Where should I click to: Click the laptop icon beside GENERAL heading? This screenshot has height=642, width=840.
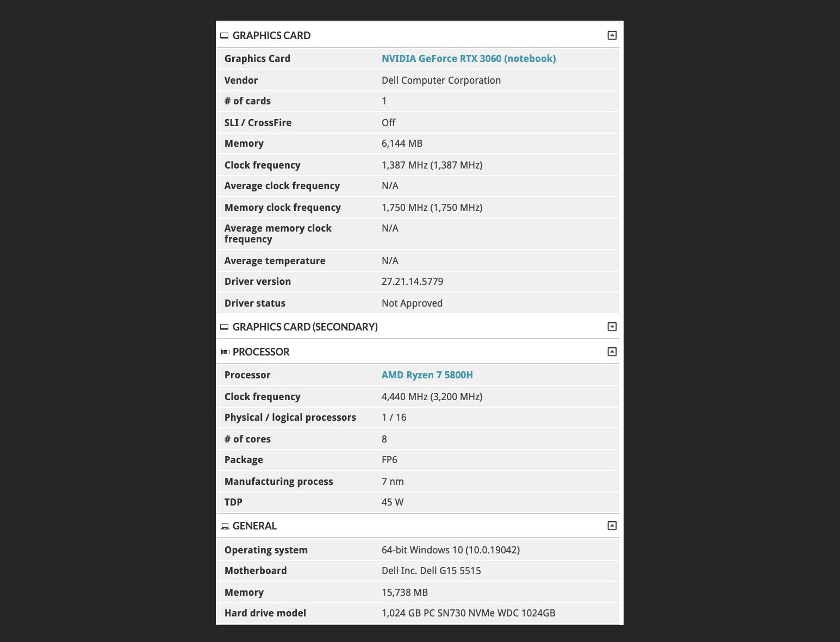tap(225, 526)
